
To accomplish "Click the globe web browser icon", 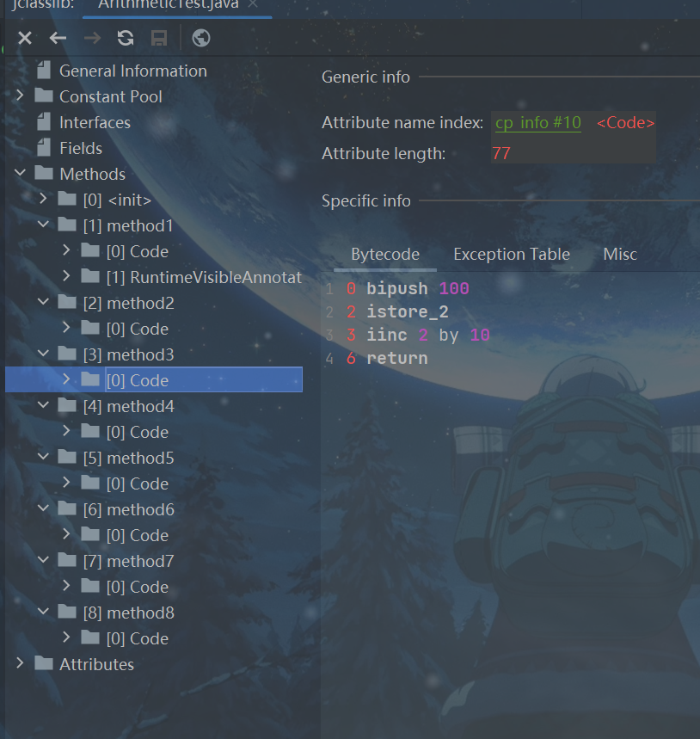I will [x=201, y=38].
